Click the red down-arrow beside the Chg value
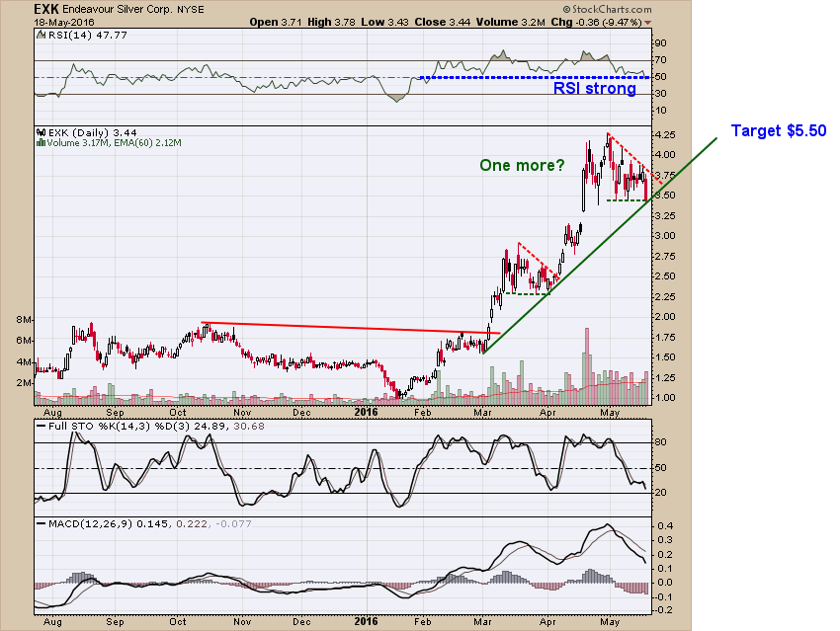Image resolution: width=840 pixels, height=631 pixels. [x=647, y=23]
